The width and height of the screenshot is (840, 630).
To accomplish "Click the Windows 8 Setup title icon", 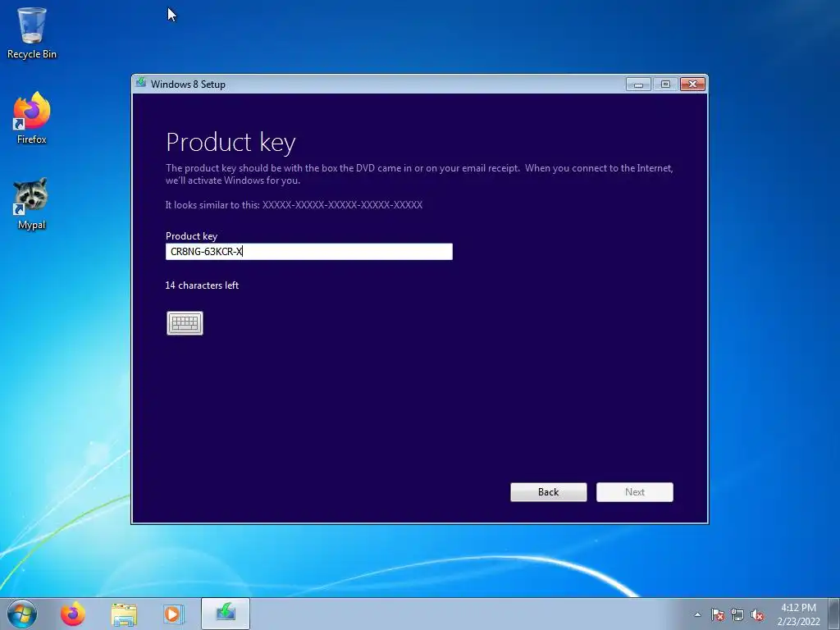I will coord(141,83).
